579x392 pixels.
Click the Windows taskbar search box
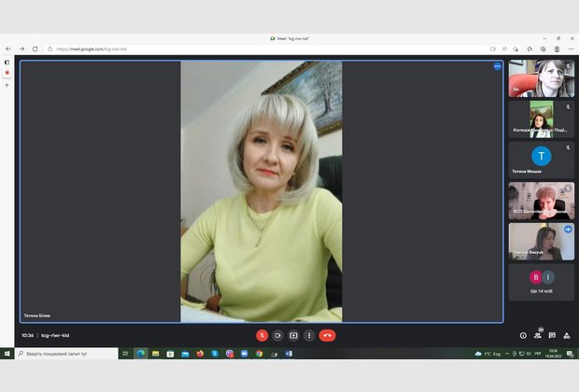[x=65, y=354]
